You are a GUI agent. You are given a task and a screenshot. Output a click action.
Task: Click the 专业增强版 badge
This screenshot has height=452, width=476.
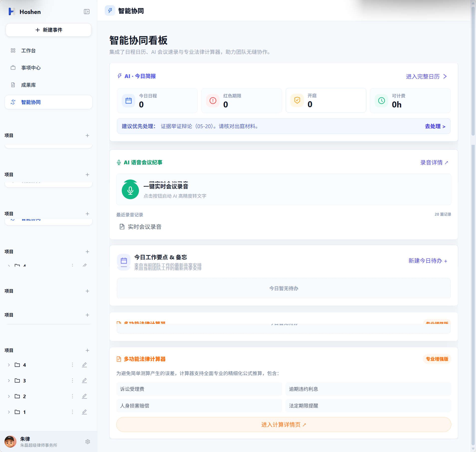click(437, 359)
